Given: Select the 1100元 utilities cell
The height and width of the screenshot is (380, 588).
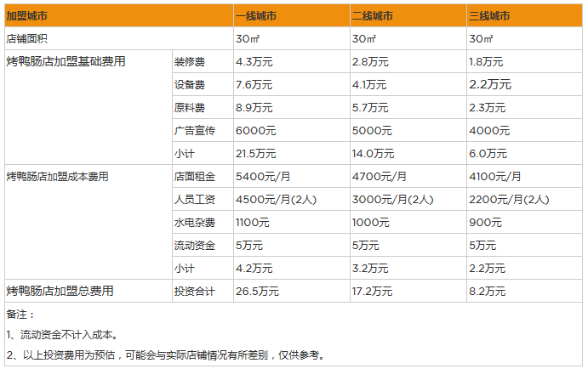Looking at the screenshot, I should 253,223.
